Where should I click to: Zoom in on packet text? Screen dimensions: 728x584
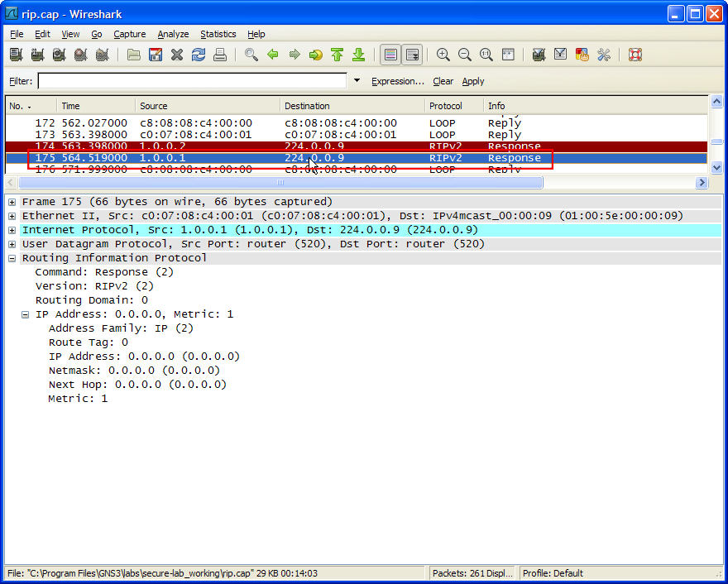click(x=443, y=55)
